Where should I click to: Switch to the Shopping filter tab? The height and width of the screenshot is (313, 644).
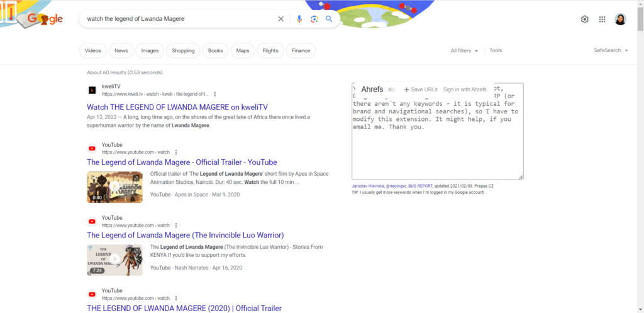pyautogui.click(x=183, y=50)
